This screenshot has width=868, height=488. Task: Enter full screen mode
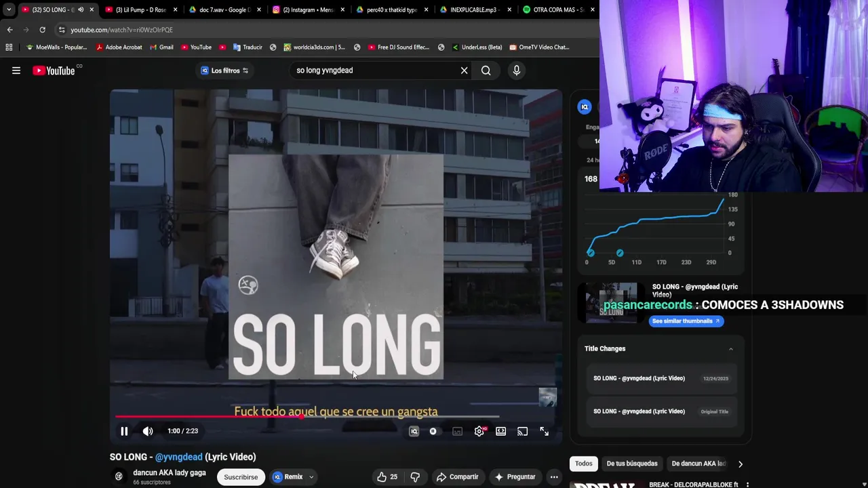544,431
